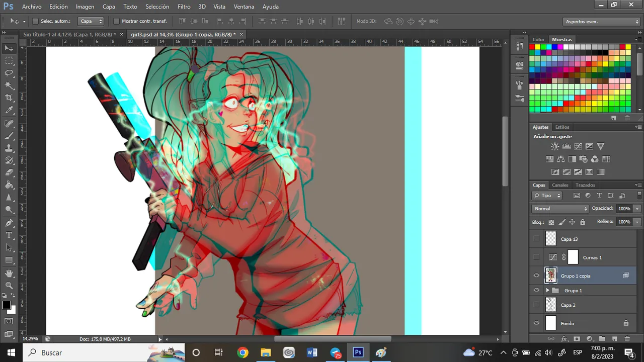This screenshot has height=362, width=644.
Task: Show the Capa 13 layer
Action: click(536, 239)
